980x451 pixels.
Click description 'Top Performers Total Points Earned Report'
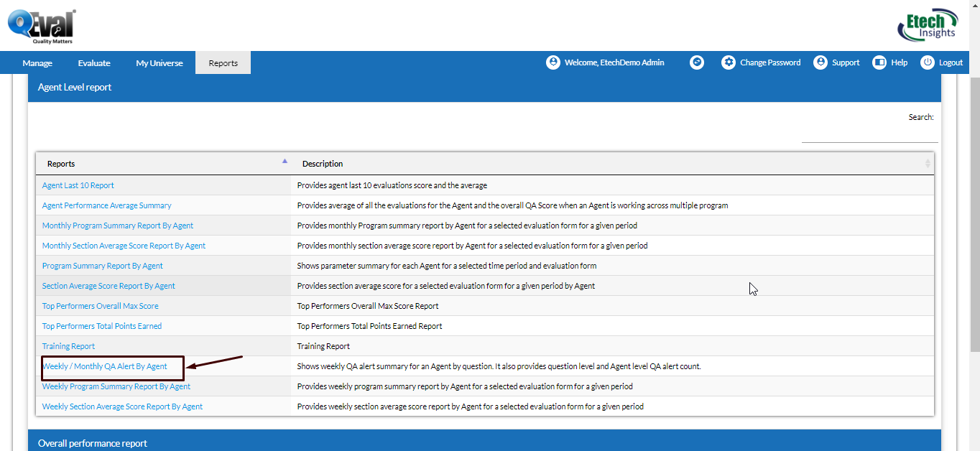coord(370,326)
